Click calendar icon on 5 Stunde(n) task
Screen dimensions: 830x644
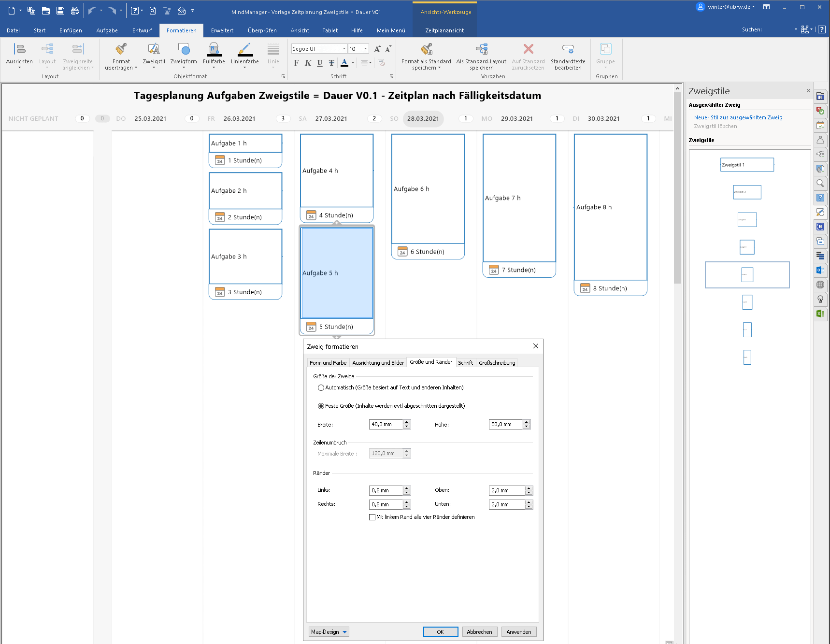[x=311, y=327]
